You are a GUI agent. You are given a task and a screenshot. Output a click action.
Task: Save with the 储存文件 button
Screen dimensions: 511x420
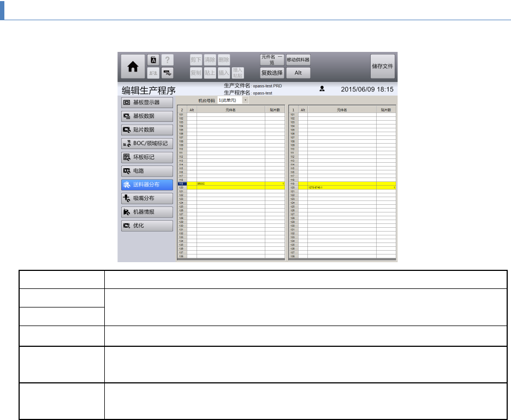383,67
